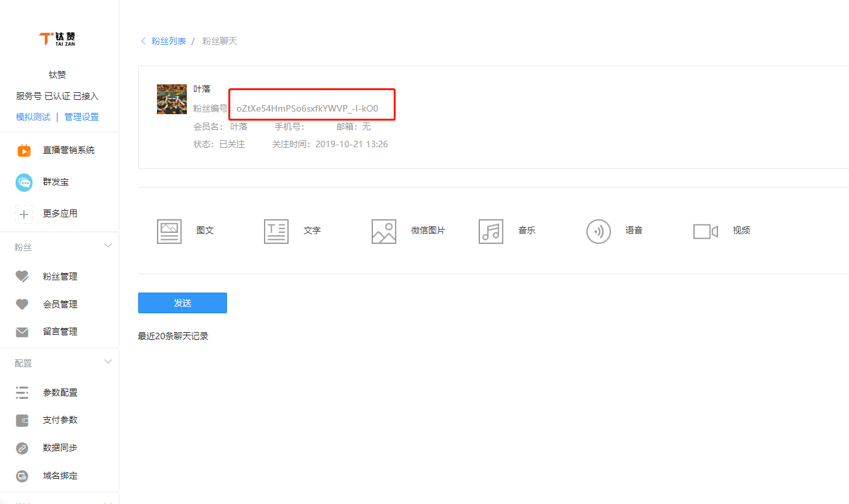Click the 文字 message type label

pyautogui.click(x=312, y=230)
